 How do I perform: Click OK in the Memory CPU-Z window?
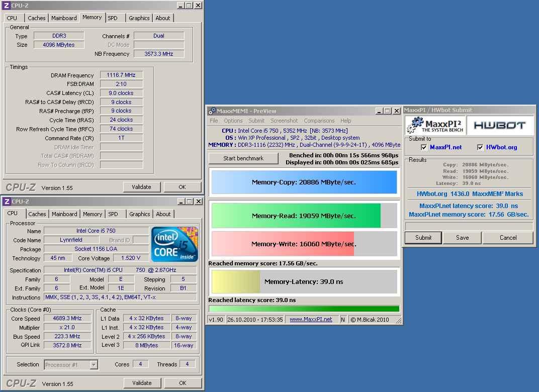(182, 187)
